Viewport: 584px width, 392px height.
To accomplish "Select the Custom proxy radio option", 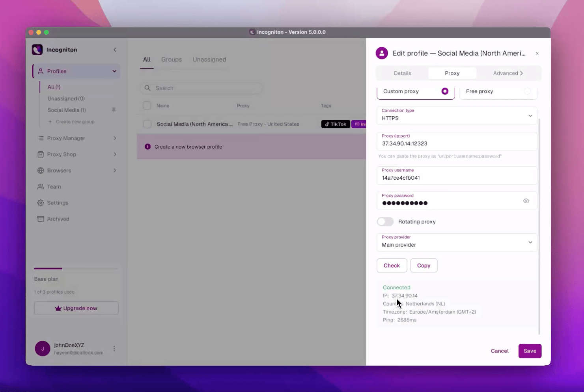I will click(x=445, y=91).
